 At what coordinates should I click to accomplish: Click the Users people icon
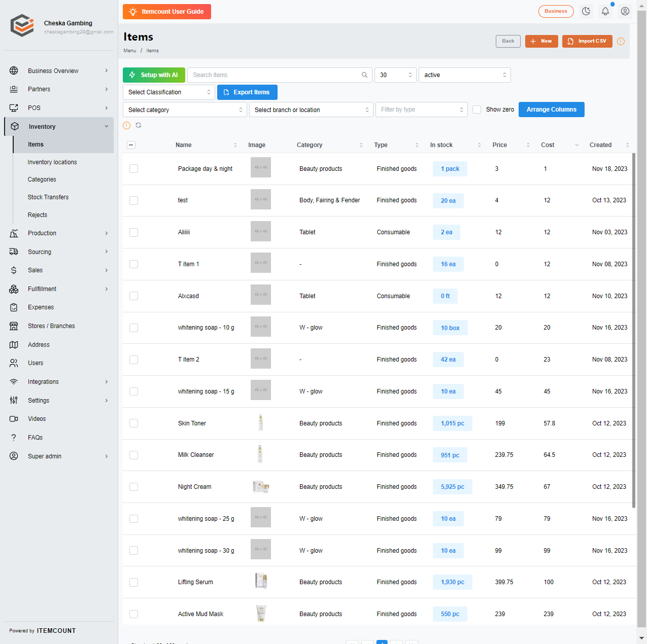[14, 363]
